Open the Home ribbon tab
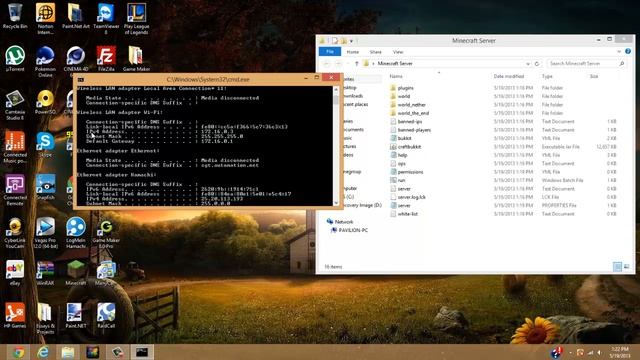This screenshot has width=640, height=360. click(x=353, y=52)
